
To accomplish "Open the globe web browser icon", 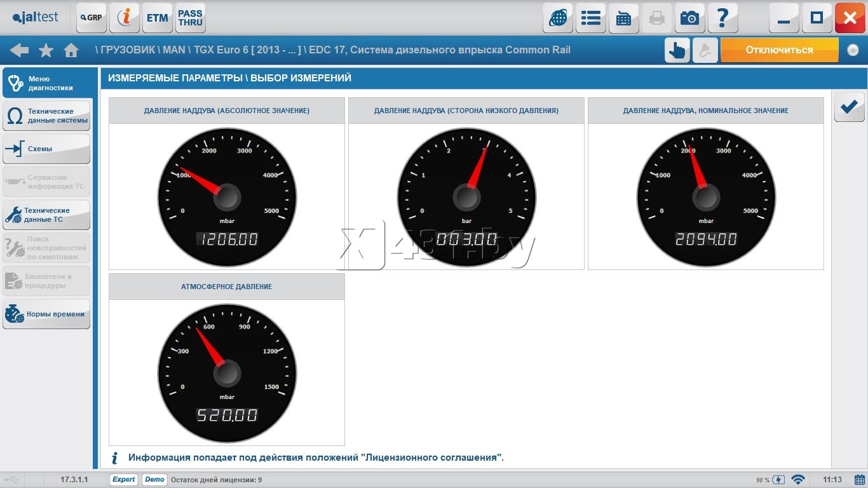I will pyautogui.click(x=558, y=18).
